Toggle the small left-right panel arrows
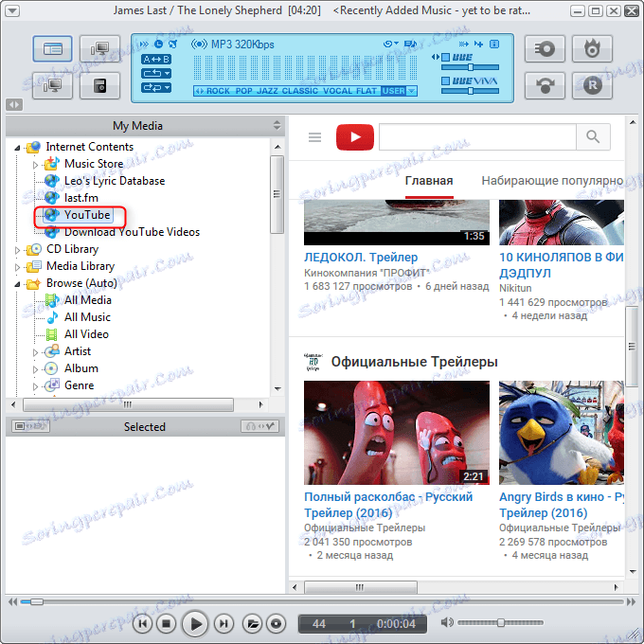This screenshot has width=644, height=644. pos(14,105)
